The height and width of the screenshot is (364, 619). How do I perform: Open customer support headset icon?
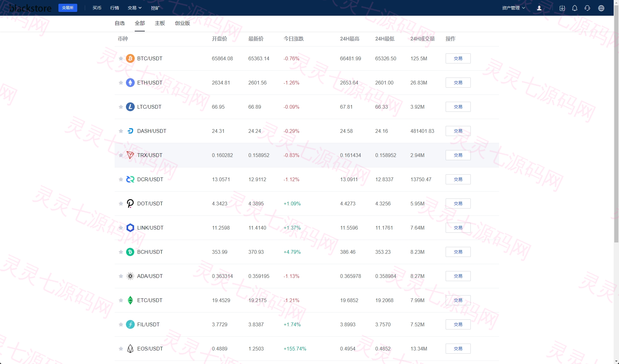tap(587, 8)
